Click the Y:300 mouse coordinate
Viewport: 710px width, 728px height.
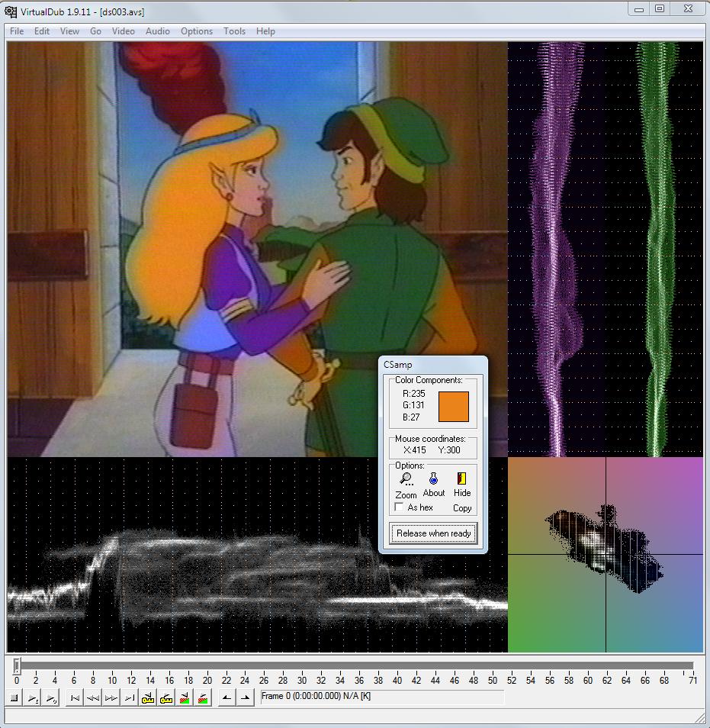449,450
